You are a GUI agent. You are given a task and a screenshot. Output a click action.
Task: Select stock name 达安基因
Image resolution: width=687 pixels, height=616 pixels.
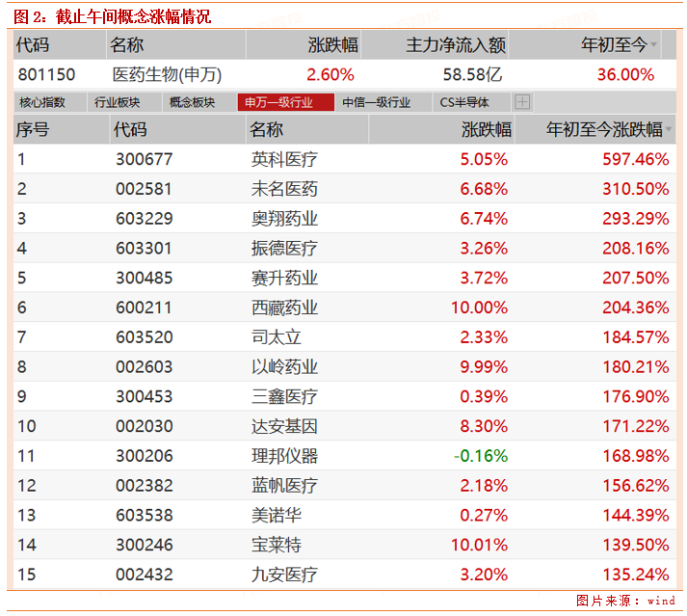click(284, 426)
